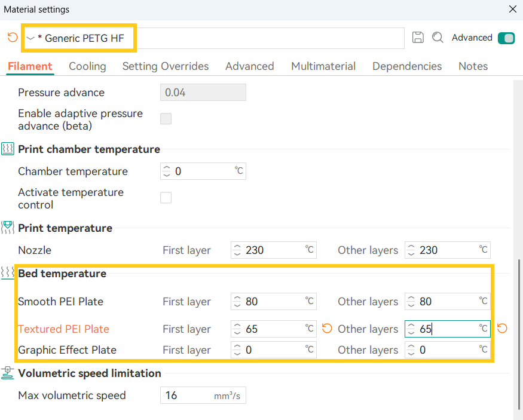Click Graphic Effect Plate Other layers field
The height and width of the screenshot is (420, 523).
coord(448,350)
